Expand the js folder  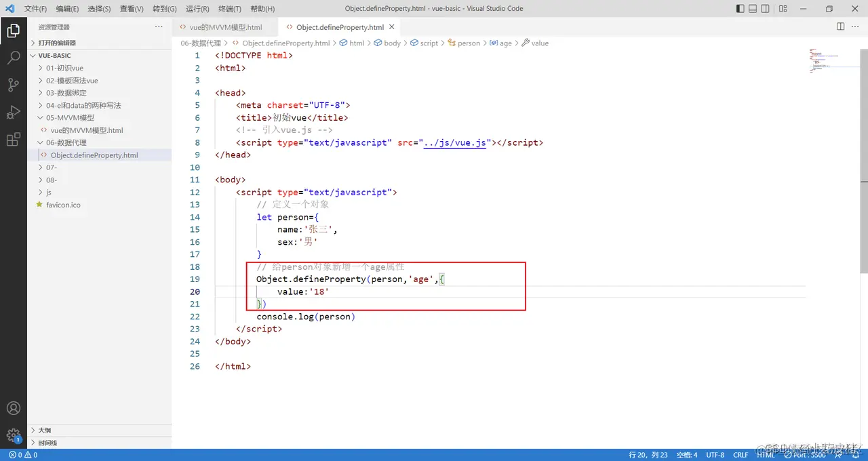(x=99, y=192)
